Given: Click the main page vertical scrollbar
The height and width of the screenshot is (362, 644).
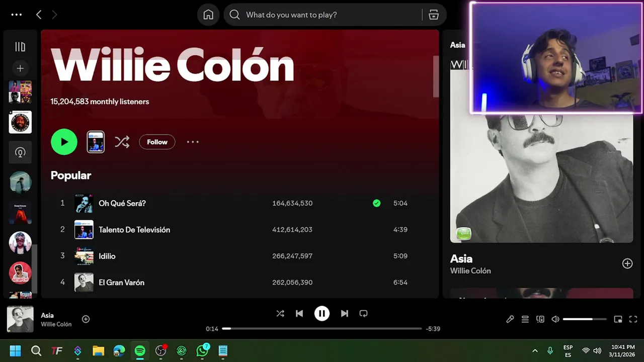Looking at the screenshot, I should pos(436,76).
